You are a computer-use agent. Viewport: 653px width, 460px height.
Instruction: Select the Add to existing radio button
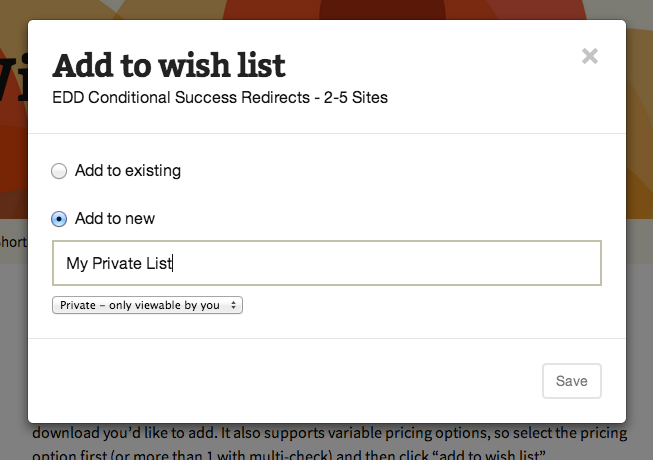[x=59, y=171]
